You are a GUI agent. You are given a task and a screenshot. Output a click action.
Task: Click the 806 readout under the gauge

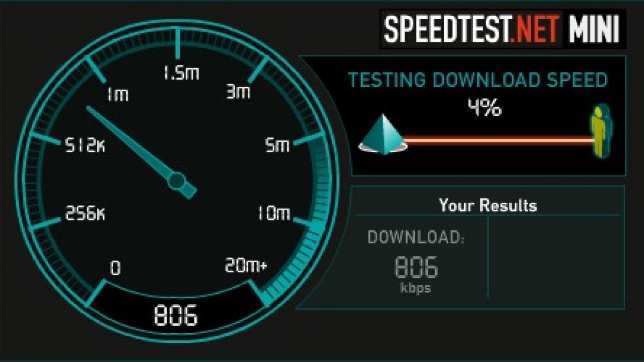click(x=175, y=315)
